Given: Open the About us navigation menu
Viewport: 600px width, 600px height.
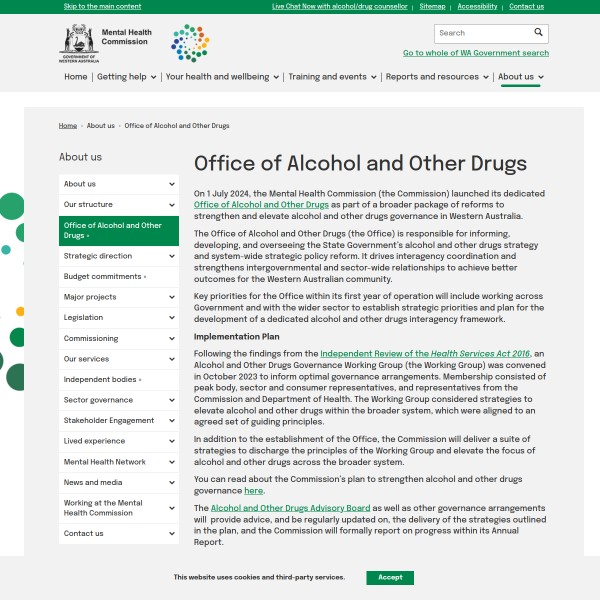Looking at the screenshot, I should pyautogui.click(x=521, y=77).
